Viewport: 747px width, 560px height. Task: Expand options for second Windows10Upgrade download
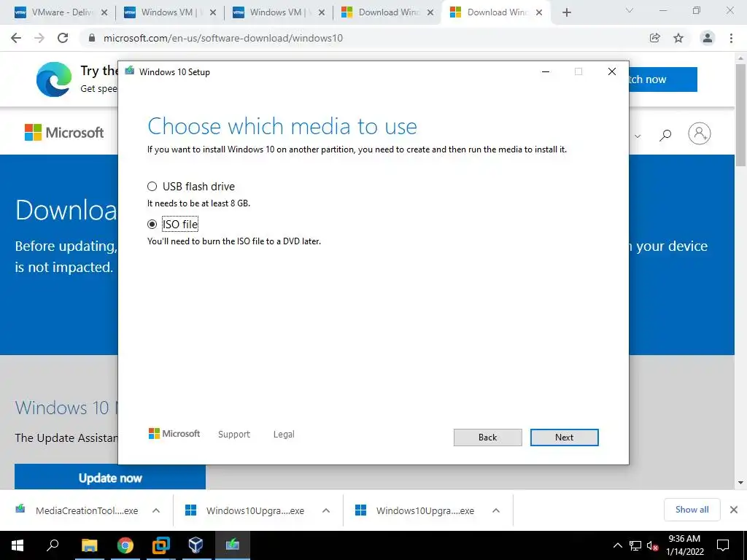coord(496,510)
